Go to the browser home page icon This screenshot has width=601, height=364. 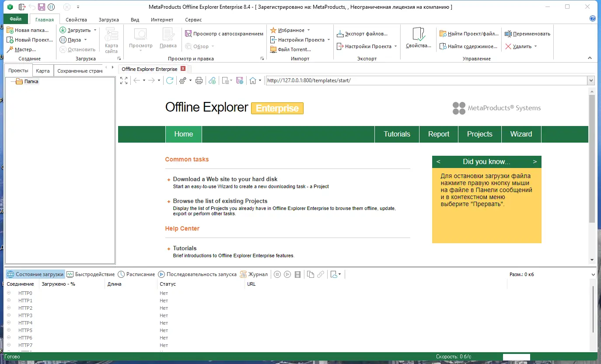252,80
